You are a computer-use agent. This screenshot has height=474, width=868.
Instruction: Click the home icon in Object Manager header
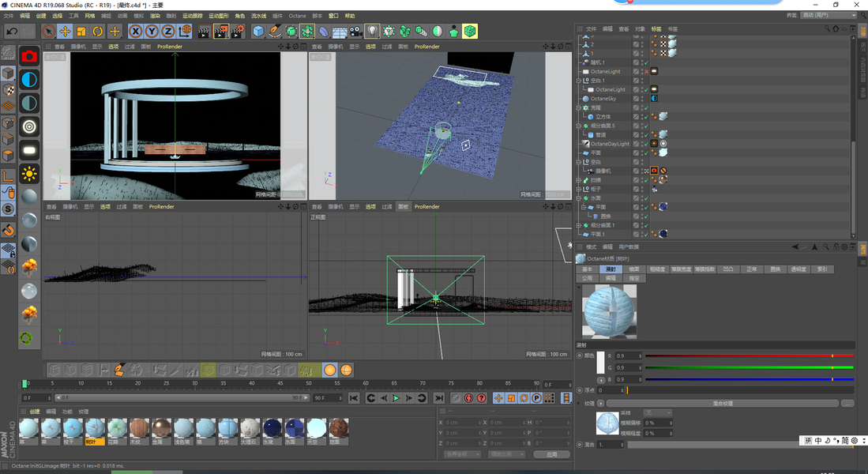(836, 28)
